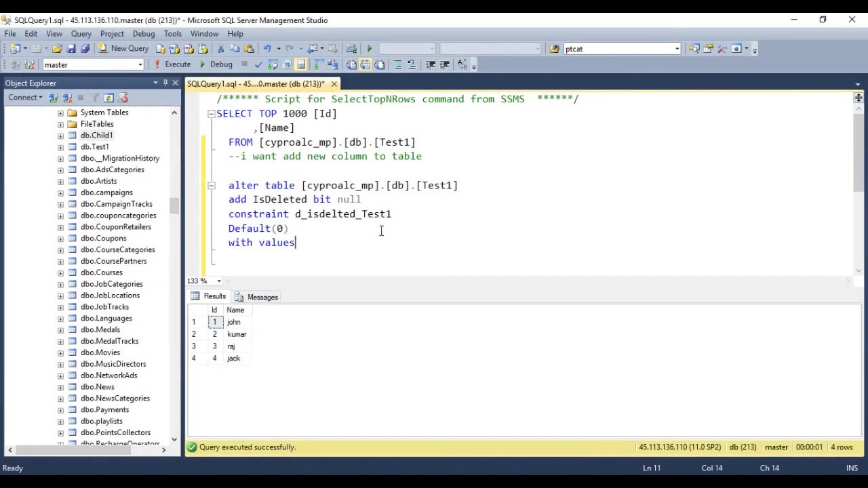Pin the Object Explorer panel

point(165,83)
